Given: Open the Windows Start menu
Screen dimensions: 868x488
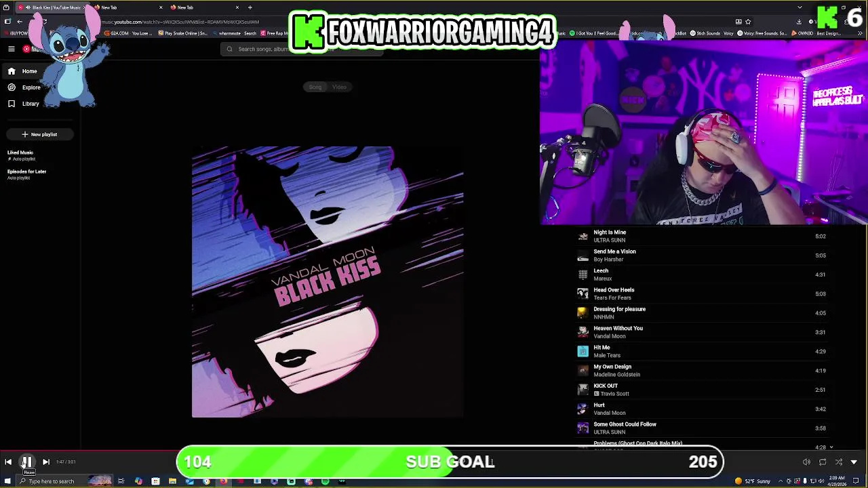Looking at the screenshot, I should (6, 481).
